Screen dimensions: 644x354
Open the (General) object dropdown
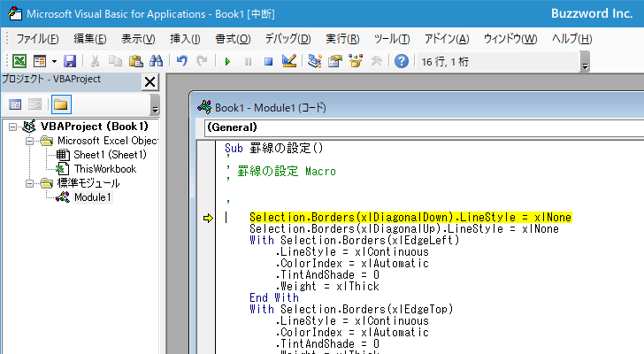424,127
